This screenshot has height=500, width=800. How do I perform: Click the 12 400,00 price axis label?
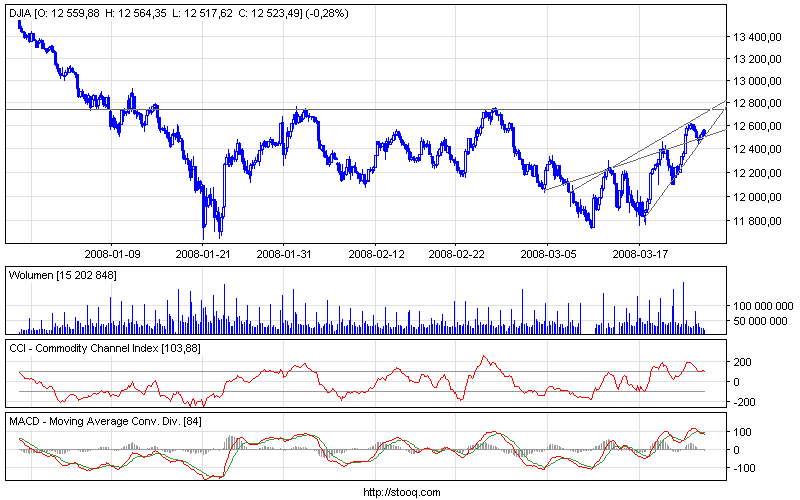757,149
